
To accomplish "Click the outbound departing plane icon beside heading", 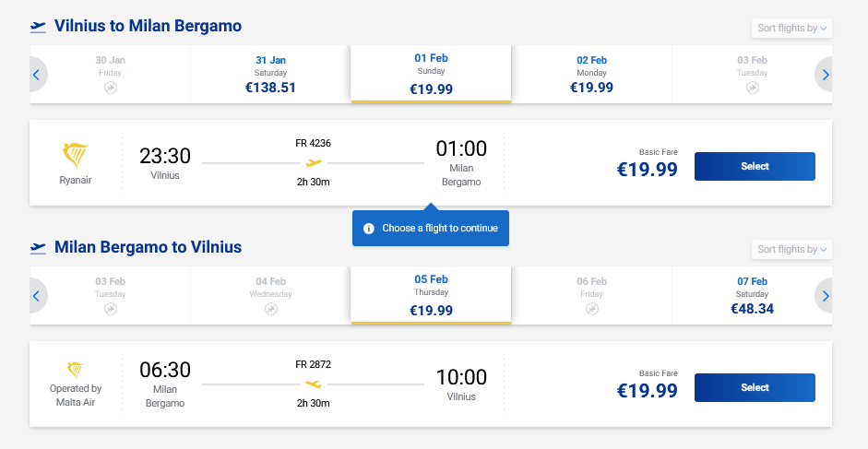I will click(x=38, y=26).
